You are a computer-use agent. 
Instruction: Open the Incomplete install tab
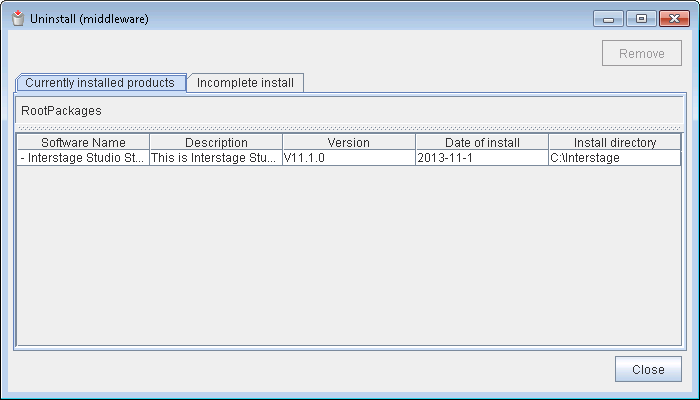[245, 83]
